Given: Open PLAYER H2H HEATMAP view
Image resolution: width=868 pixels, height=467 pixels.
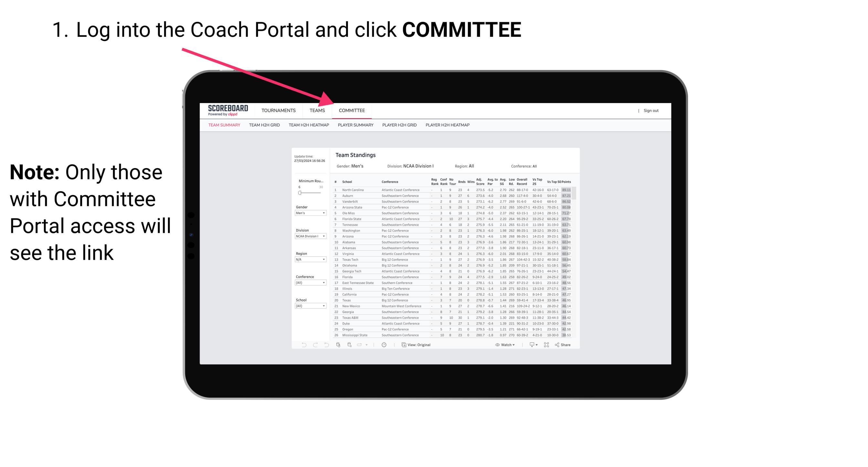Looking at the screenshot, I should tap(448, 127).
